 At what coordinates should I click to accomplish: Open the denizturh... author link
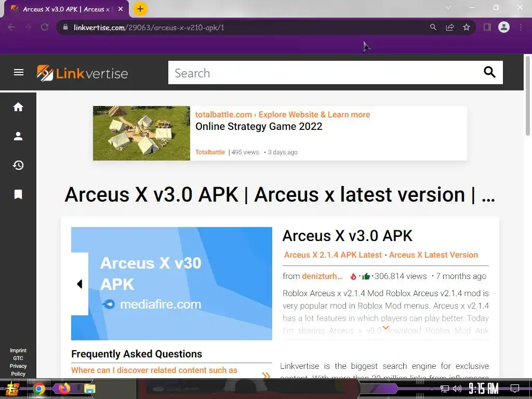(x=322, y=276)
